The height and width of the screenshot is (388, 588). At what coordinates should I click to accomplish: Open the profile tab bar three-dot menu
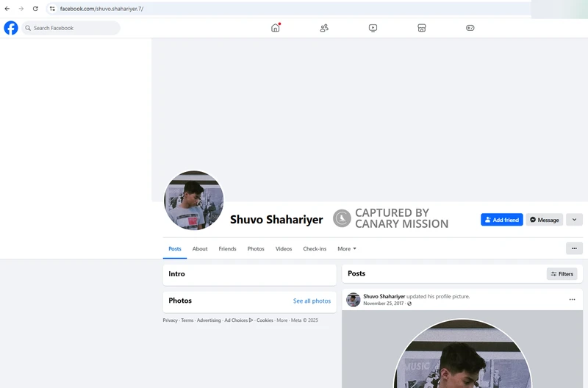(x=574, y=248)
